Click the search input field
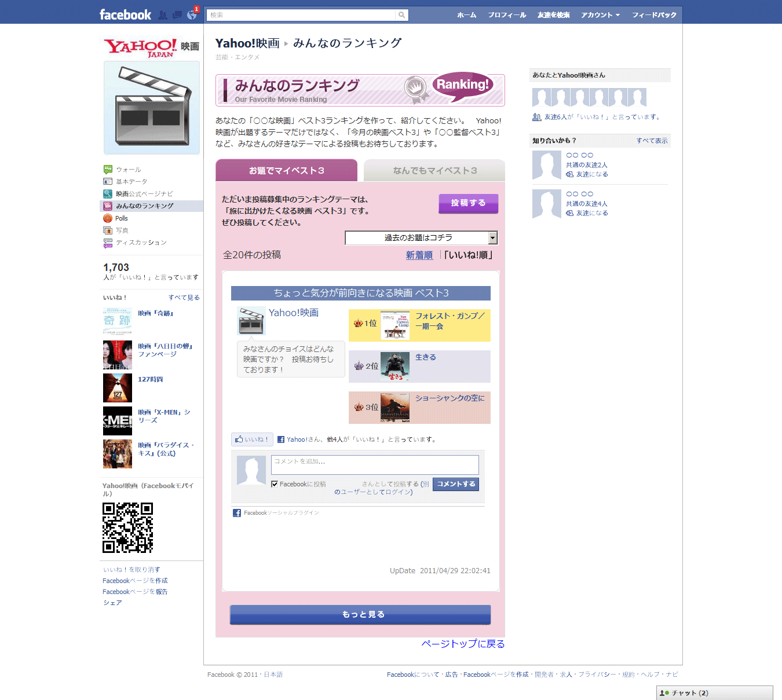Image resolution: width=782 pixels, height=700 pixels. tap(301, 15)
